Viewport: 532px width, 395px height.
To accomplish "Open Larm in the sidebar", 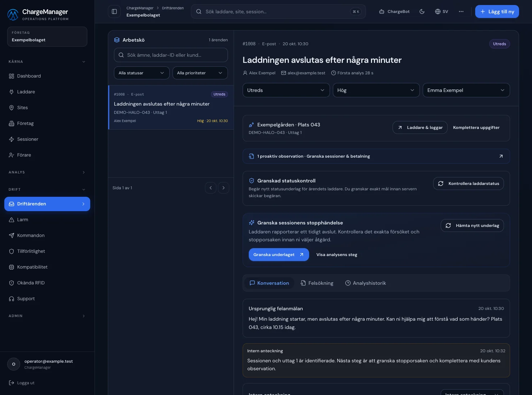I will pyautogui.click(x=47, y=220).
